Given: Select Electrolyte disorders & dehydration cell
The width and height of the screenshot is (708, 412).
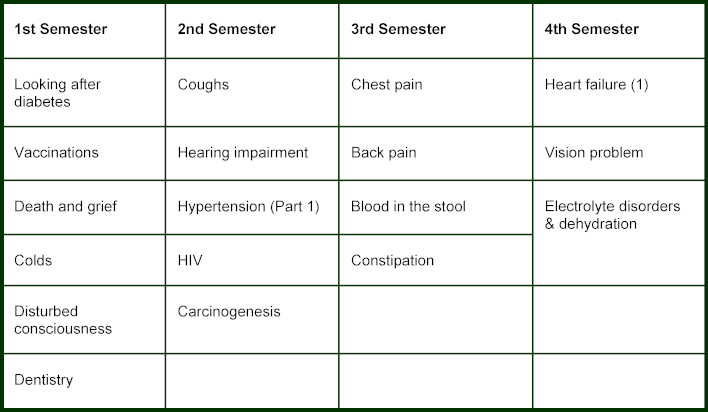Looking at the screenshot, I should point(619,233).
